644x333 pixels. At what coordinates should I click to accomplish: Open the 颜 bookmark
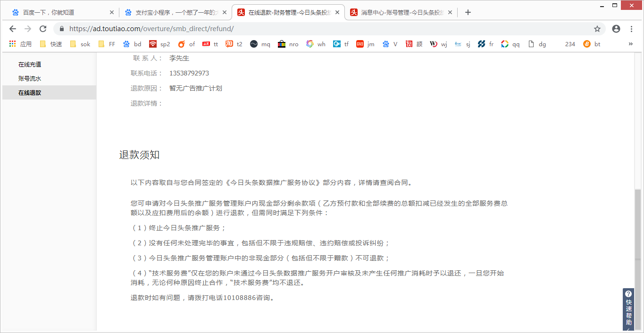414,44
